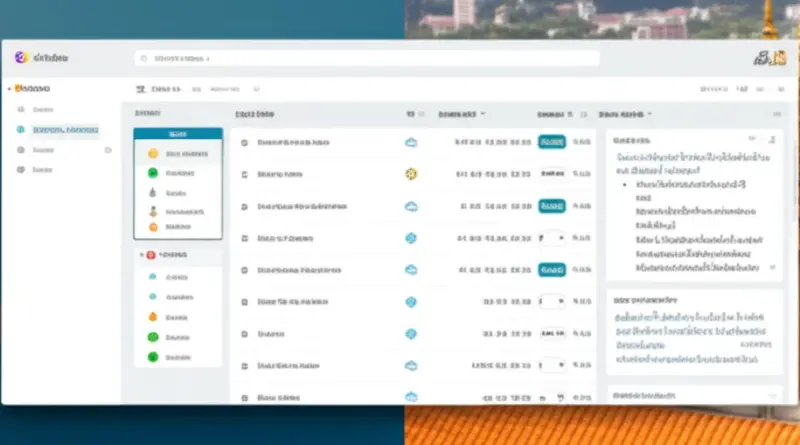Image resolution: width=800 pixels, height=445 pixels.
Task: Click the small round badge beside a sidebar item
Action: [x=108, y=150]
